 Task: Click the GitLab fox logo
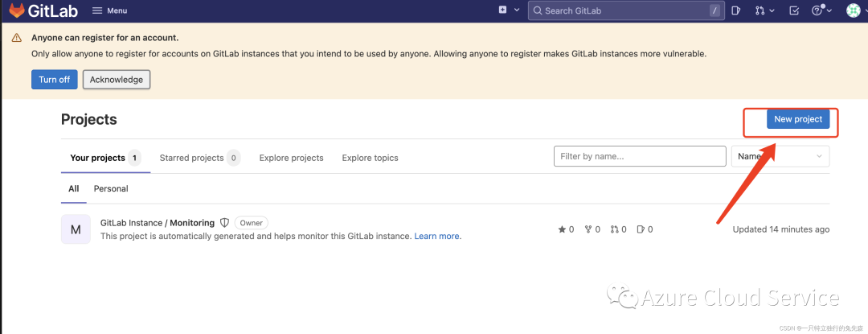(17, 10)
